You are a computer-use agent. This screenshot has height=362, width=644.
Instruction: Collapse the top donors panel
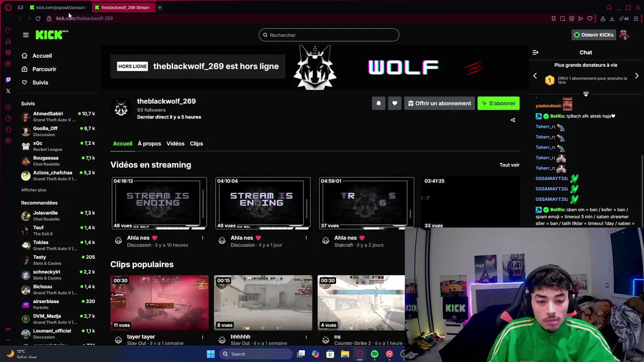[586, 94]
